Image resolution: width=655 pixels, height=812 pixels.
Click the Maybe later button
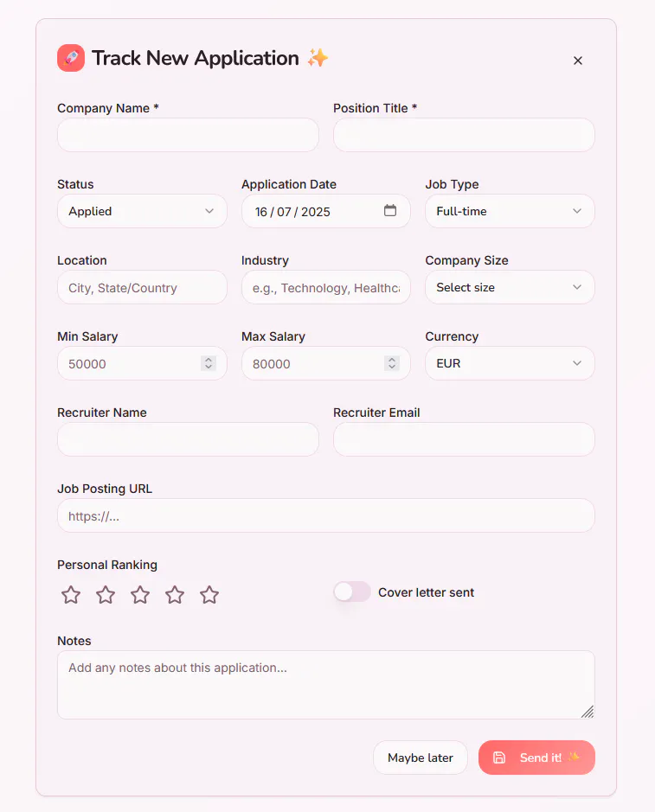tap(421, 758)
